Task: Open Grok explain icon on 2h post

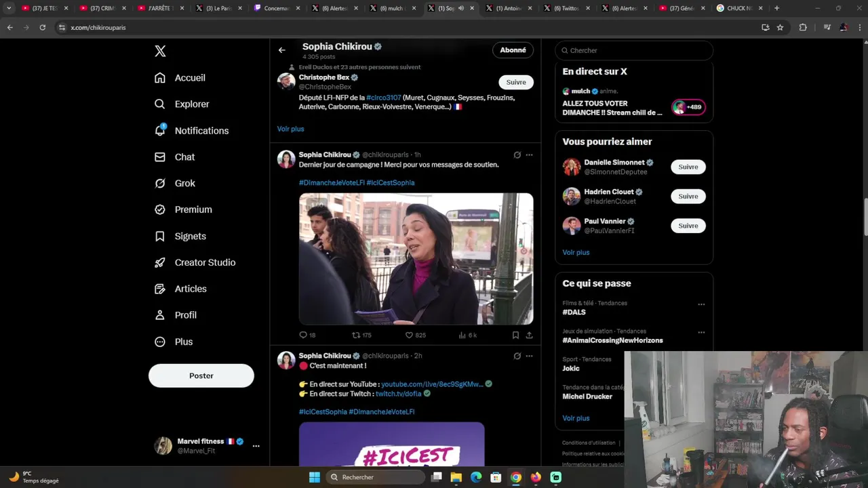Action: pyautogui.click(x=517, y=356)
